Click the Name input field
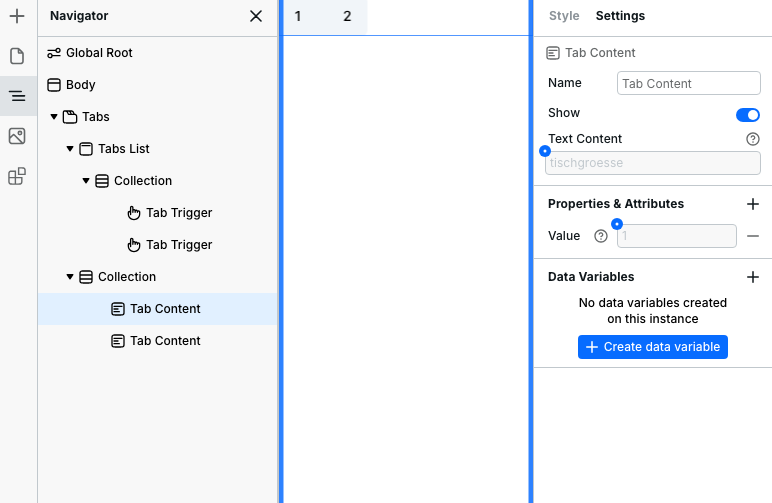The width and height of the screenshot is (772, 503). pyautogui.click(x=689, y=84)
